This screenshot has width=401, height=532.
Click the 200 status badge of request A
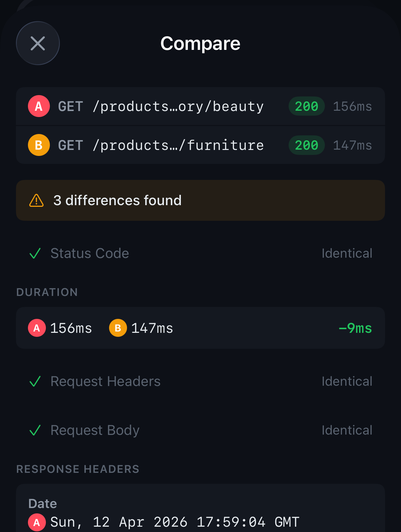click(x=307, y=106)
